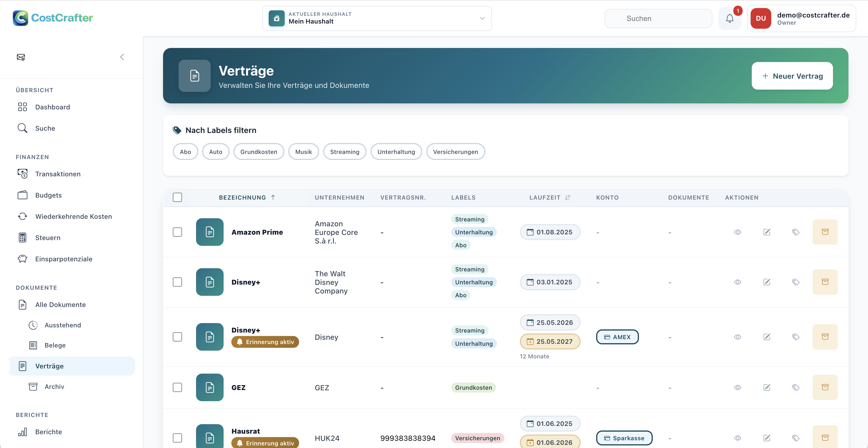
Task: Edit the Amazon Prime contract
Action: tap(767, 232)
